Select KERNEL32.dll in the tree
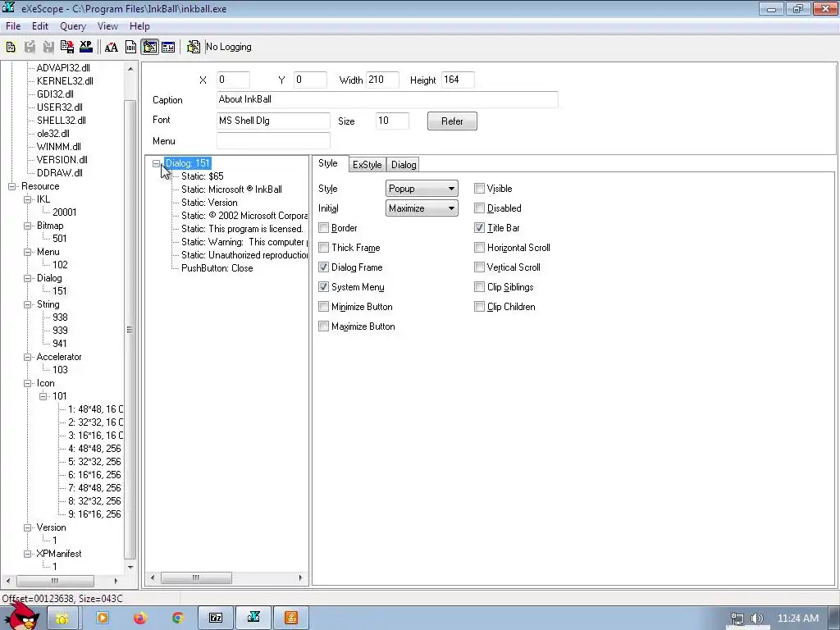This screenshot has width=840, height=630. [65, 81]
